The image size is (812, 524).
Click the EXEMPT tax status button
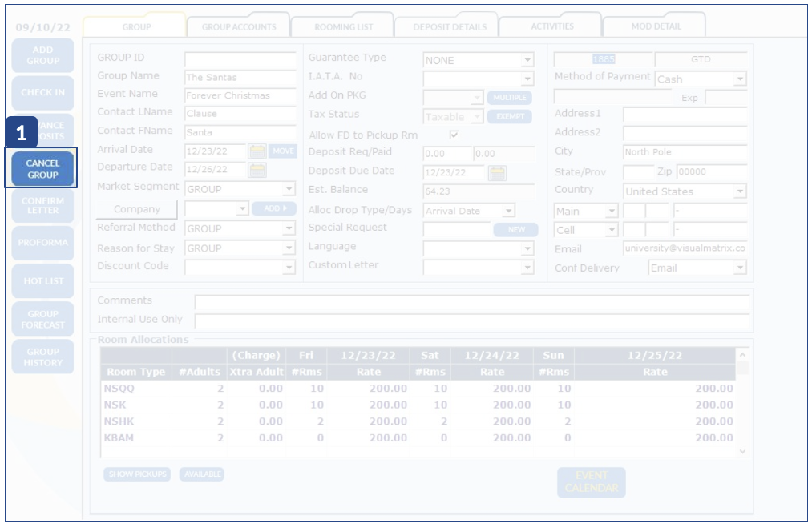click(509, 117)
